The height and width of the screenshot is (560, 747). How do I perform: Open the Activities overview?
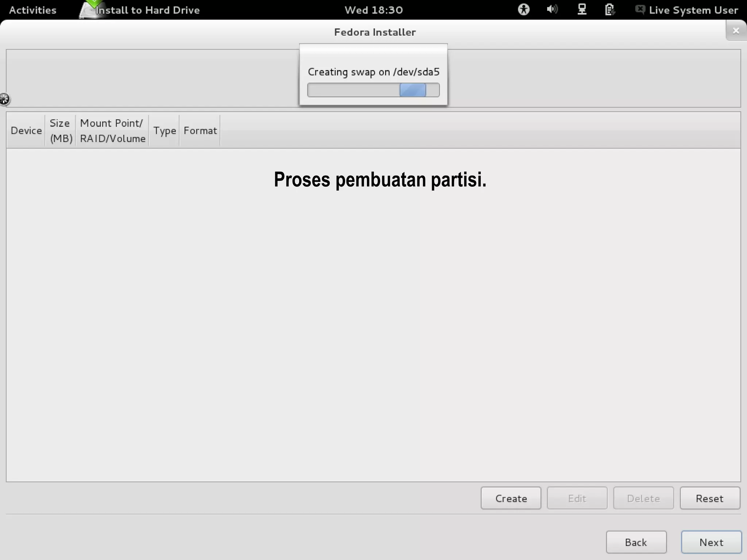pyautogui.click(x=32, y=10)
